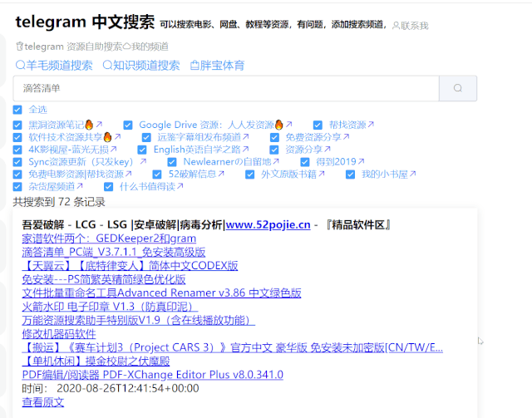
Task: Open external link arrow beside 得到2019
Action: (x=361, y=161)
